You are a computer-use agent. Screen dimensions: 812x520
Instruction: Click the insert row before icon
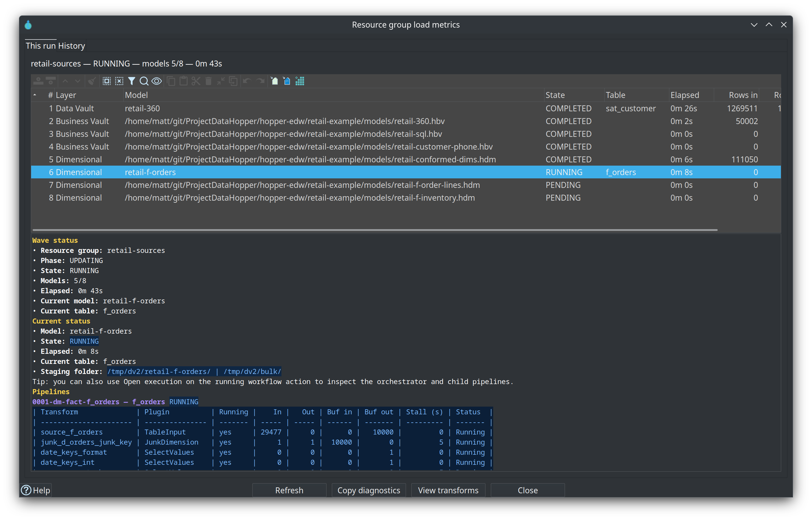point(38,81)
